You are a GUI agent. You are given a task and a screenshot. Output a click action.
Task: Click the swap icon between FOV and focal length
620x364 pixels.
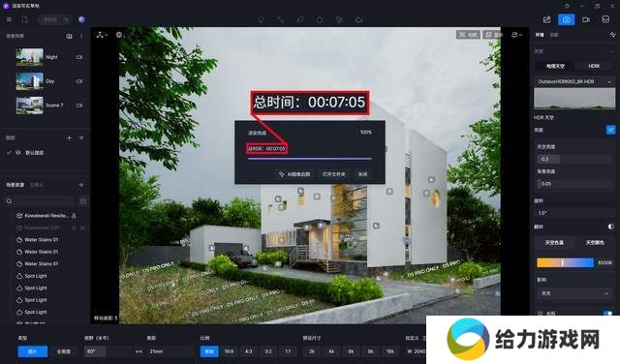pyautogui.click(x=139, y=351)
